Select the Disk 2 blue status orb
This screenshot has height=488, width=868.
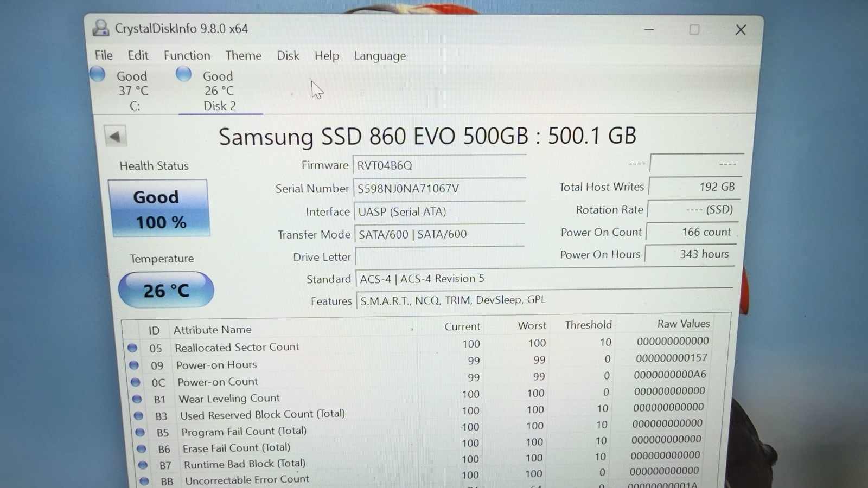click(x=184, y=74)
